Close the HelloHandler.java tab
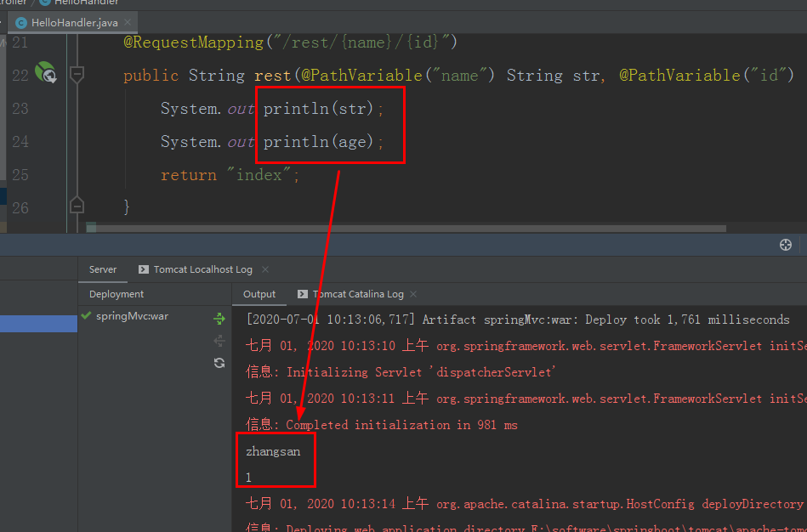807x532 pixels. pyautogui.click(x=128, y=22)
